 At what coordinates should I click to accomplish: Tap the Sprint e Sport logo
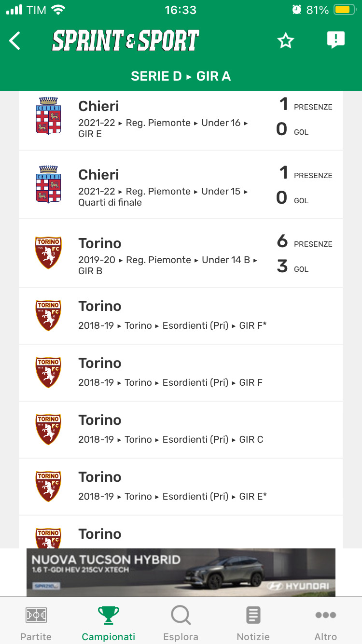coord(125,41)
